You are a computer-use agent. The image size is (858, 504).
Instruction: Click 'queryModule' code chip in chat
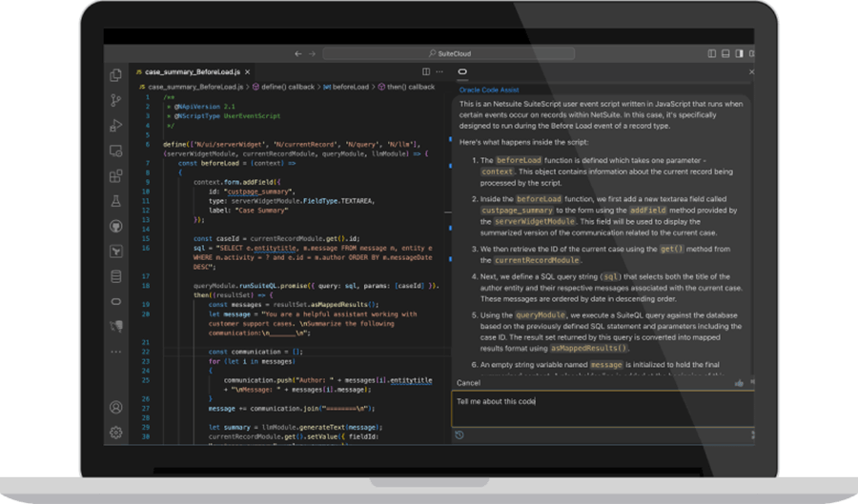[541, 315]
